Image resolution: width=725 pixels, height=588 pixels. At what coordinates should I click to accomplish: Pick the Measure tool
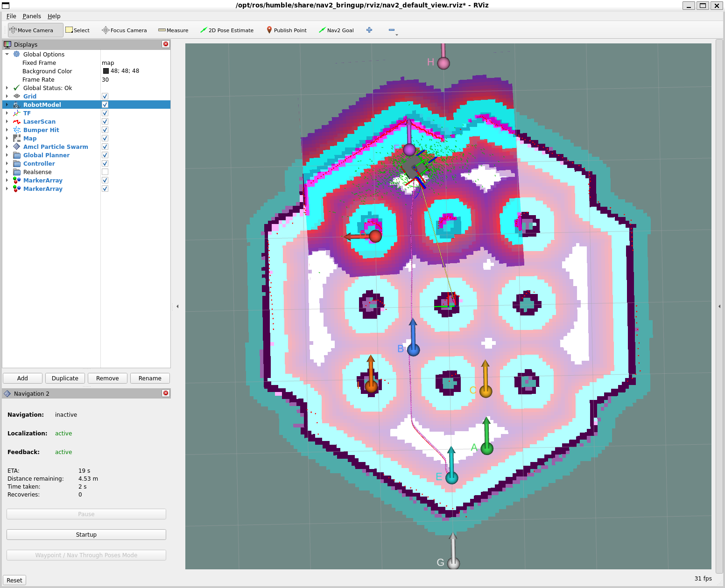point(173,30)
